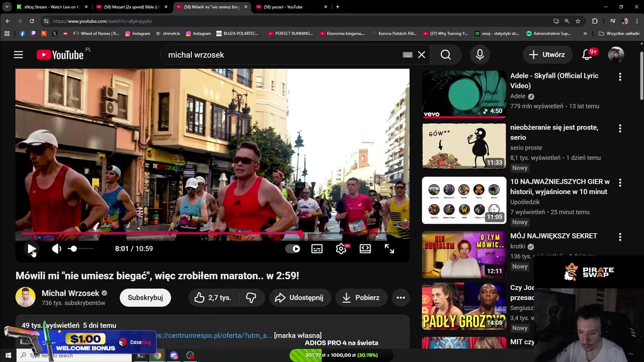Open the 'MÓJ NAJWIĘKSZY SEKRET' video title

(553, 236)
